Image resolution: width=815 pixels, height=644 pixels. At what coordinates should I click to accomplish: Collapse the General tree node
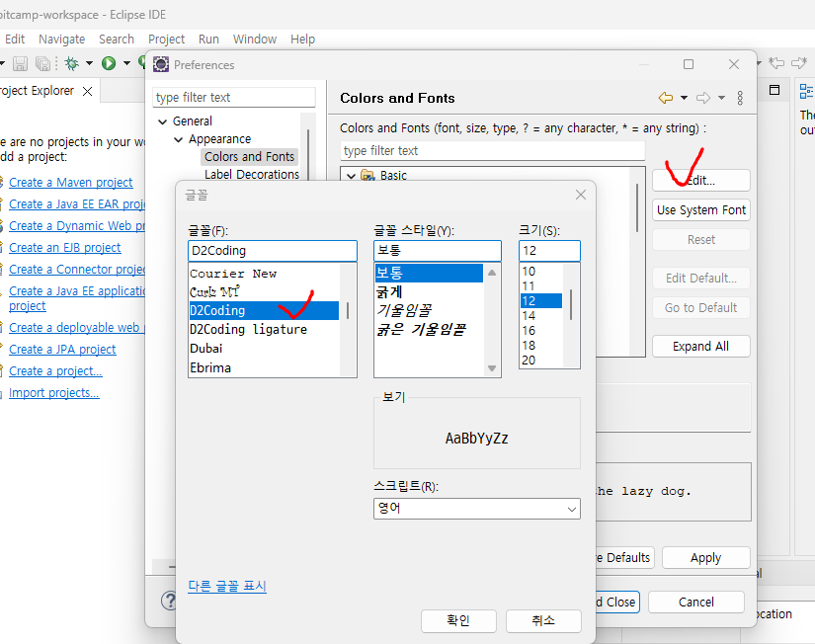[163, 121]
